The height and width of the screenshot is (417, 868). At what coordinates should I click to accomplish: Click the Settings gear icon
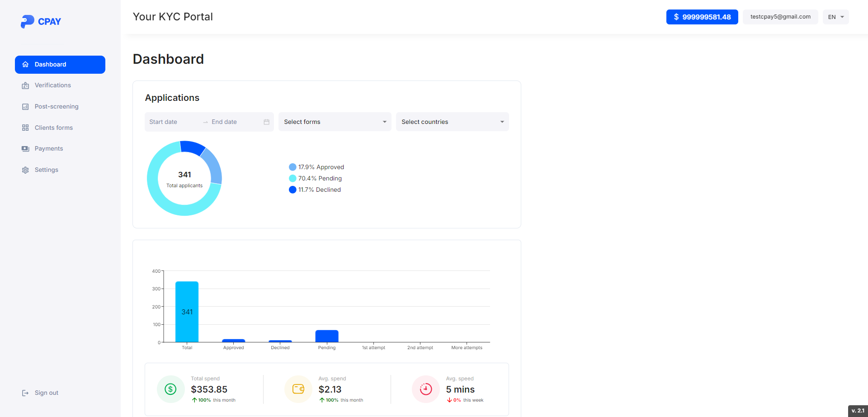(25, 170)
